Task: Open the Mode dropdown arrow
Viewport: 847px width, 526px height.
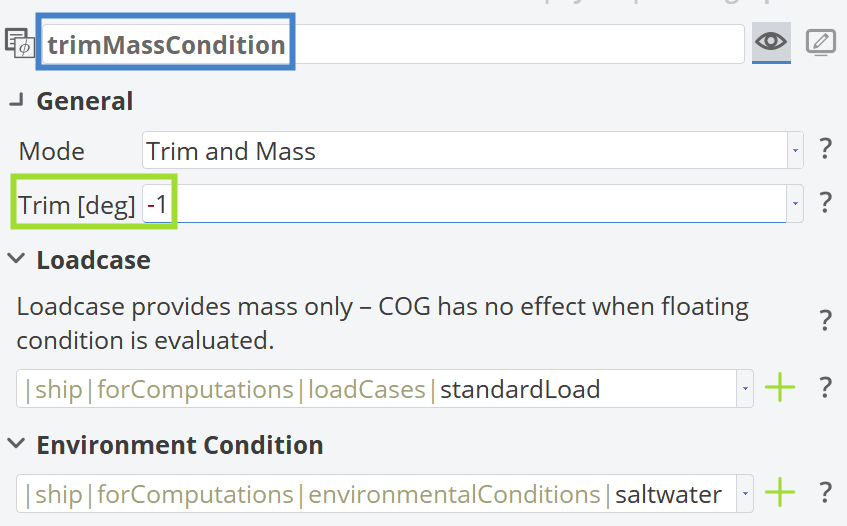Action: 795,151
